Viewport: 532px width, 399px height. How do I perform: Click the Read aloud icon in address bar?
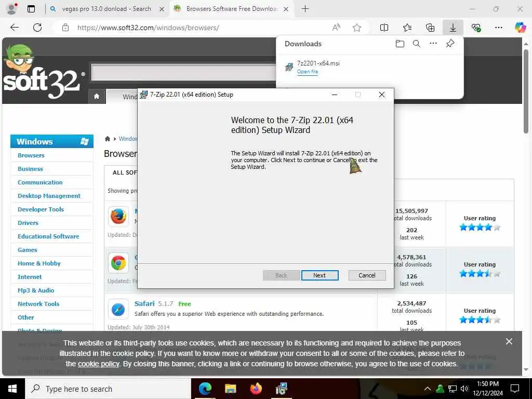(336, 28)
